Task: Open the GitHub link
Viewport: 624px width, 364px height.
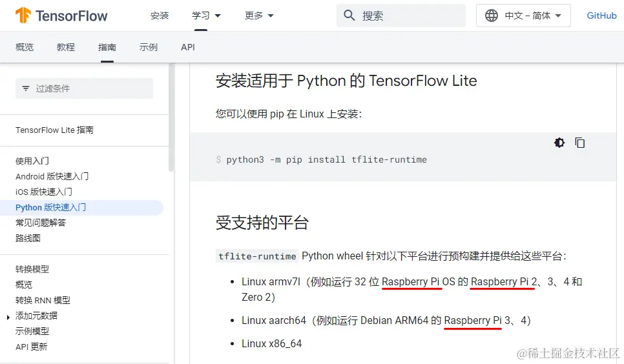Action: point(601,15)
